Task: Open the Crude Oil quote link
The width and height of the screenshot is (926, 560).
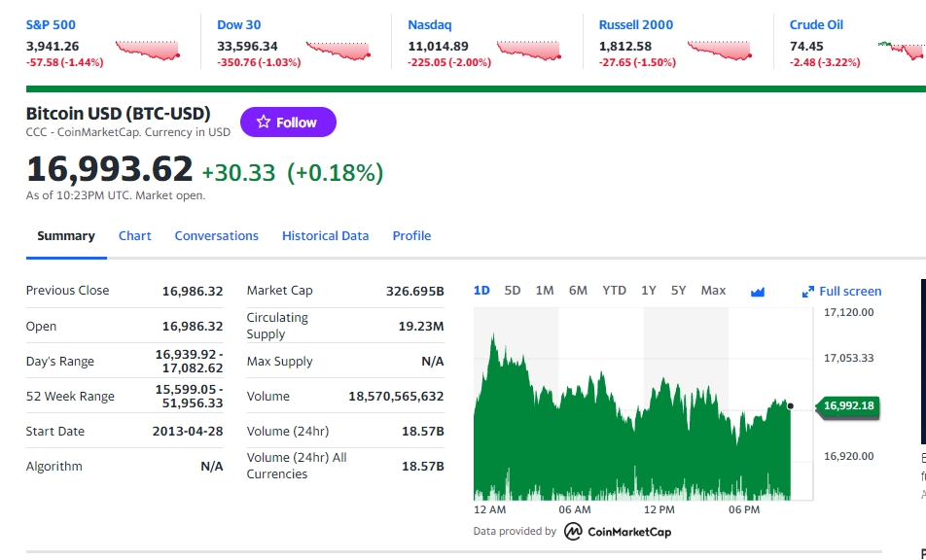Action: [816, 24]
